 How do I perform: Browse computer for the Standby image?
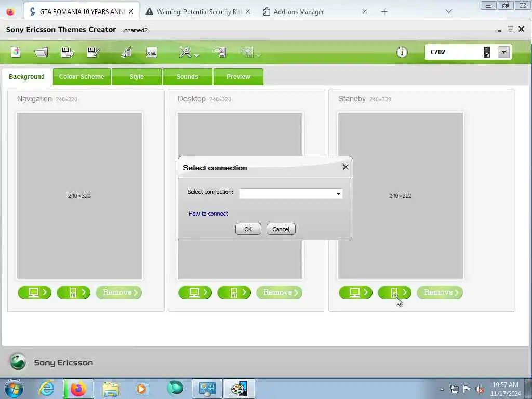click(x=355, y=292)
